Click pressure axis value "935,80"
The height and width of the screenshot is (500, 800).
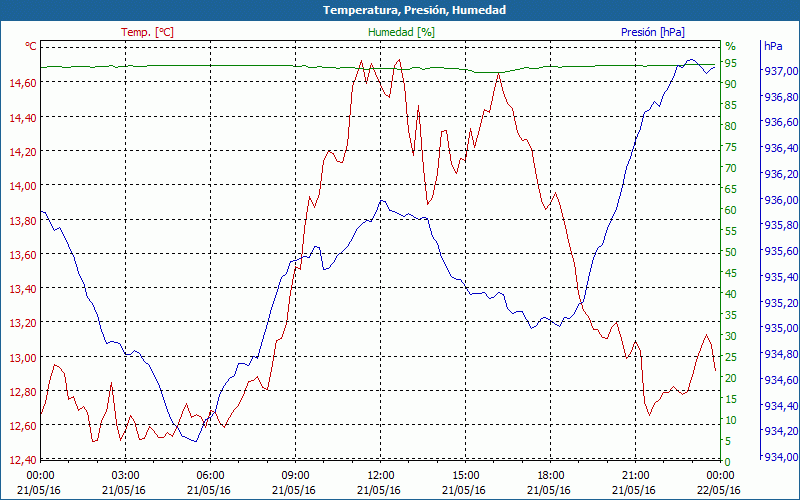[x=780, y=225]
